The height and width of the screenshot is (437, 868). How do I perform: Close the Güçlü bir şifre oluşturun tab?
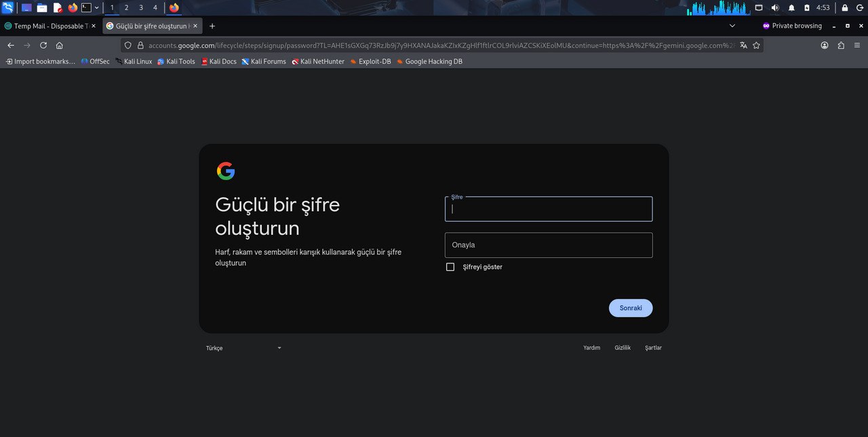coord(196,26)
